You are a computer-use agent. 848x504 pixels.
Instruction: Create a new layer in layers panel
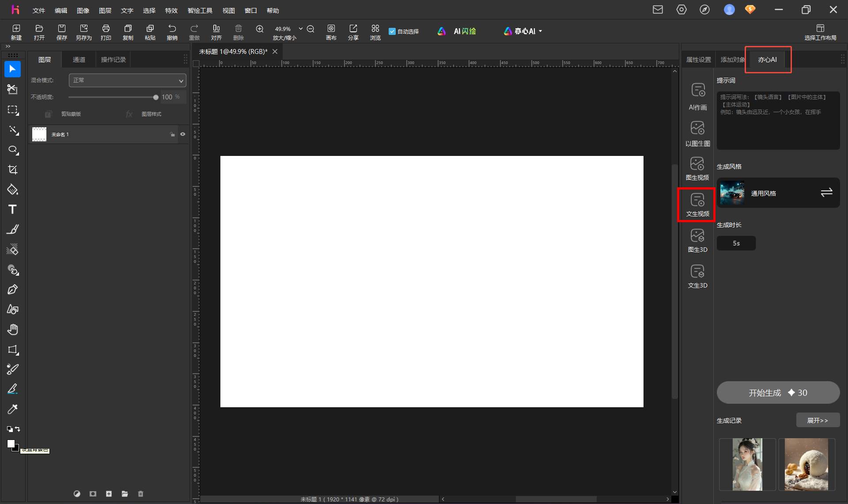[x=109, y=494]
